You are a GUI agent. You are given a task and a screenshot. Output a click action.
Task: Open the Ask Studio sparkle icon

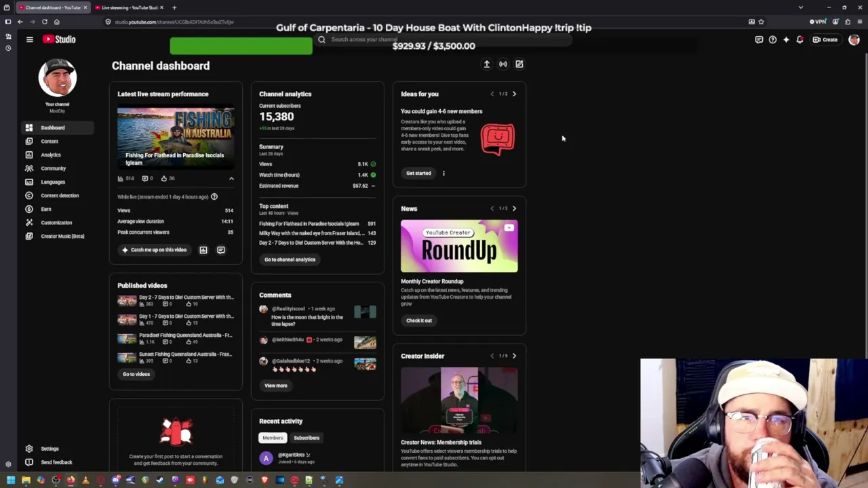coord(786,40)
